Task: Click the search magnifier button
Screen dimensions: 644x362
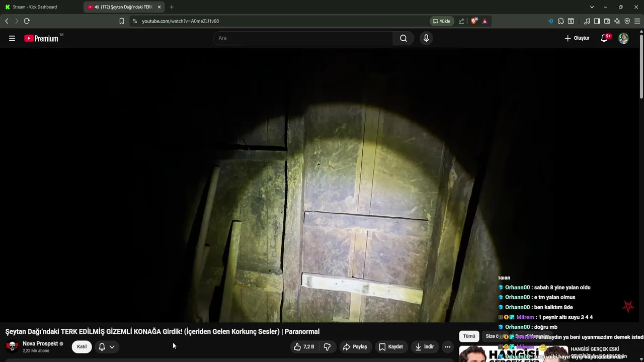Action: (x=404, y=38)
